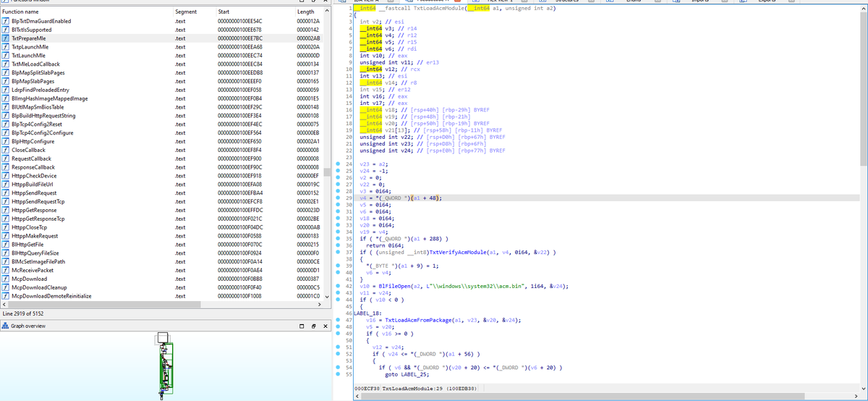The height and width of the screenshot is (401, 868).
Task: Click the function list scroll-up arrow
Action: pos(326,12)
